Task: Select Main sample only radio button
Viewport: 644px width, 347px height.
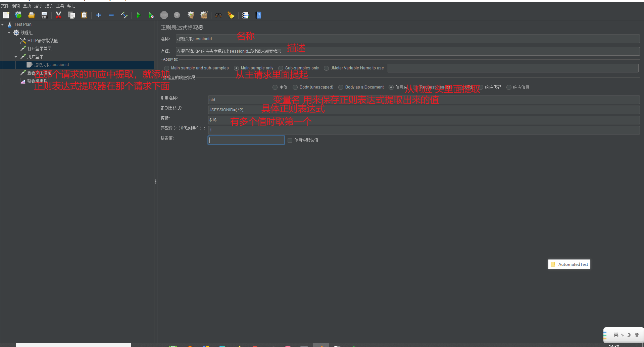Action: (237, 68)
